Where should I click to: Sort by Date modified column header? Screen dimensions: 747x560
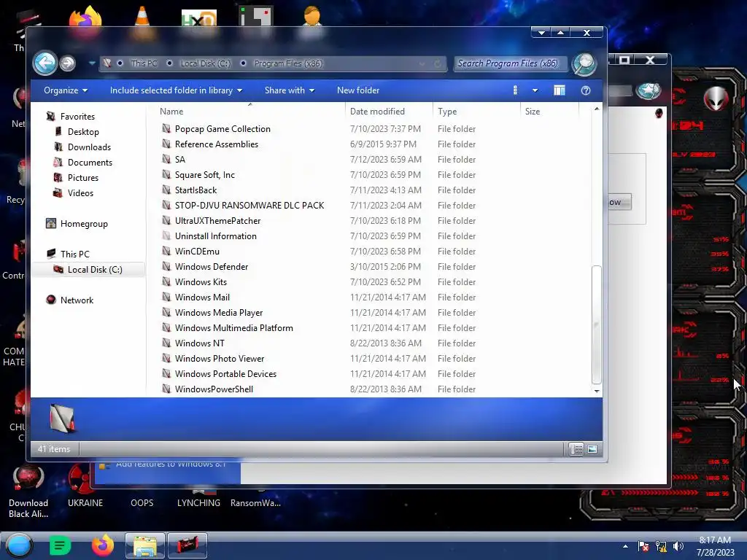coord(389,112)
